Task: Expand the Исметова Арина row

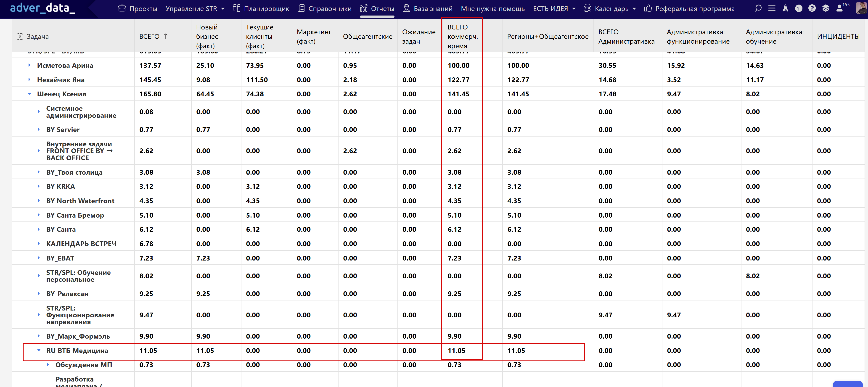Action: tap(30, 65)
